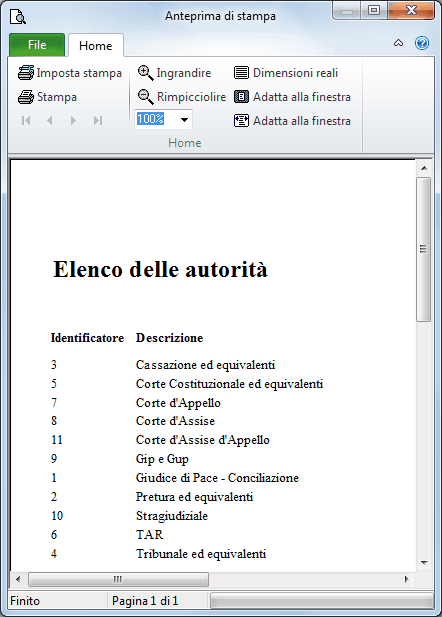Open Imposta stampa print setup
The width and height of the screenshot is (442, 617).
coord(70,73)
